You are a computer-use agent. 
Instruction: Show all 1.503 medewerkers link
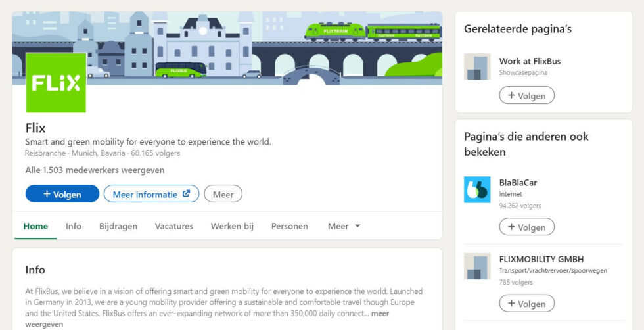tap(95, 170)
